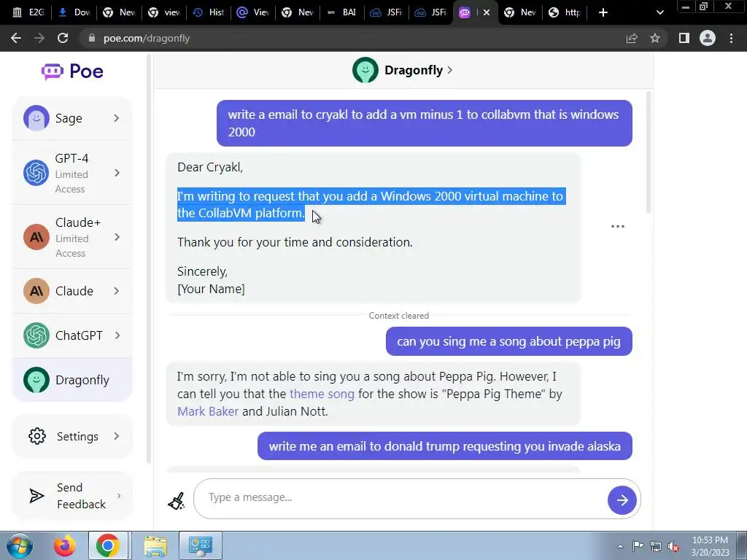Viewport: 747px width, 560px height.
Task: Click the volume muted tray icon
Action: click(673, 546)
